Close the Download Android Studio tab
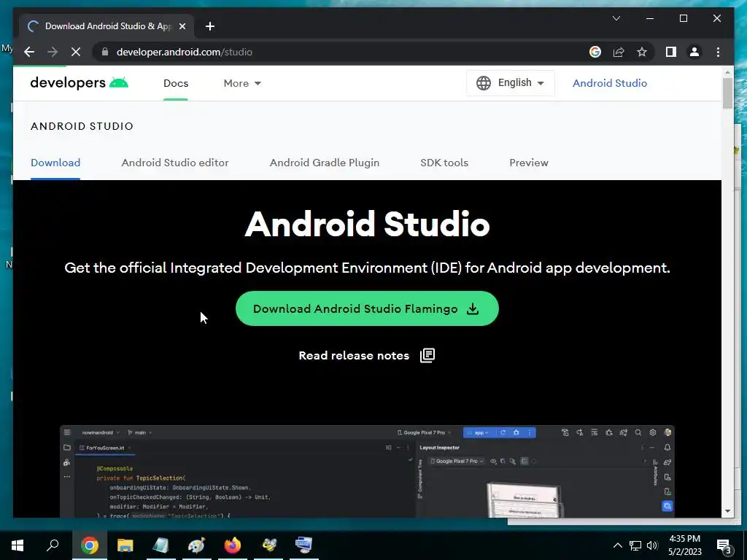Viewport: 747px width, 560px height. point(182,26)
